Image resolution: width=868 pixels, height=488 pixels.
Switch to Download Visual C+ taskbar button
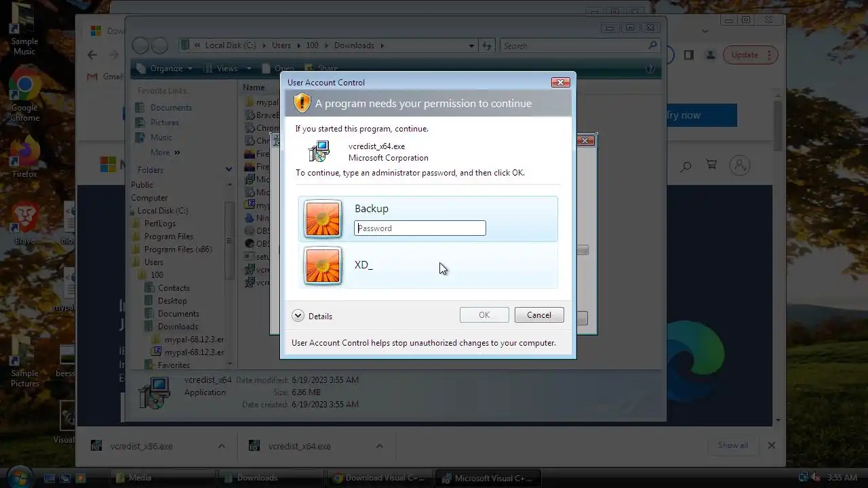tap(378, 478)
